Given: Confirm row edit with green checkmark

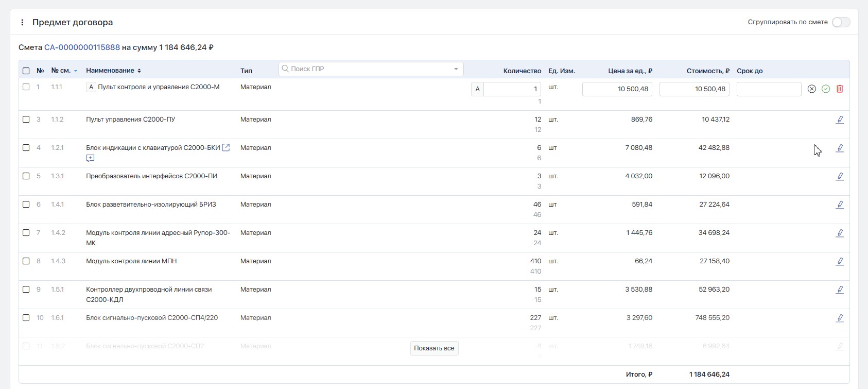Looking at the screenshot, I should 826,89.
